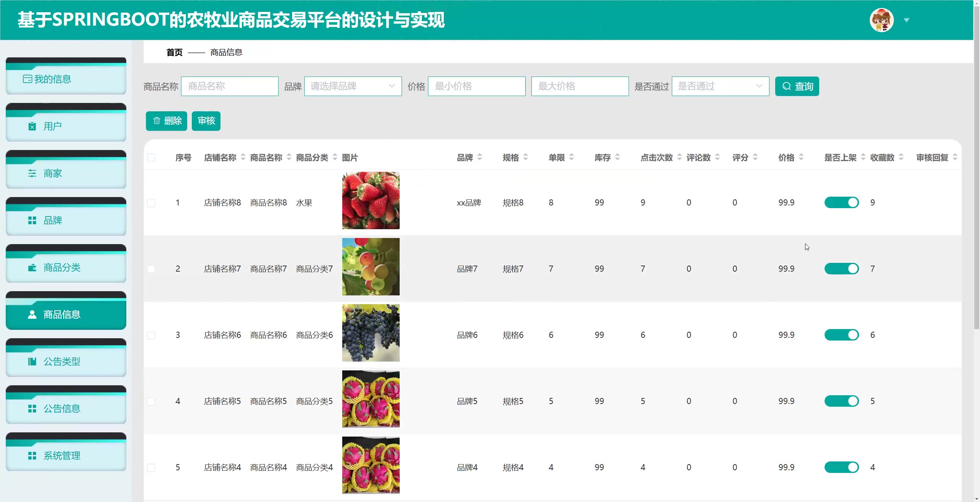Image resolution: width=980 pixels, height=502 pixels.
Task: Open the 请选择品牌 dropdown
Action: pyautogui.click(x=353, y=86)
